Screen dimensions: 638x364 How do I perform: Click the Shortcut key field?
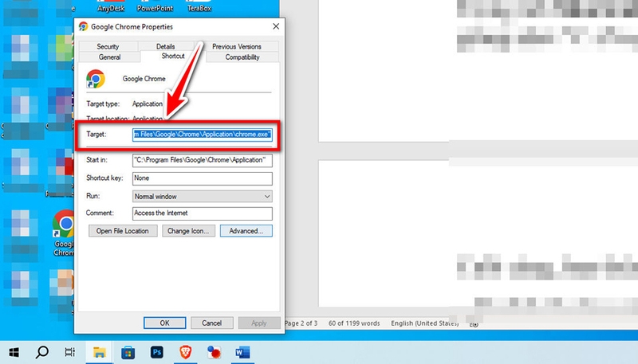(x=203, y=178)
